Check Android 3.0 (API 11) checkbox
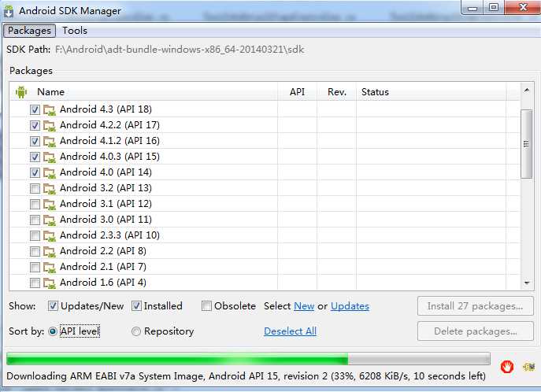This screenshot has width=541, height=392. 35,220
